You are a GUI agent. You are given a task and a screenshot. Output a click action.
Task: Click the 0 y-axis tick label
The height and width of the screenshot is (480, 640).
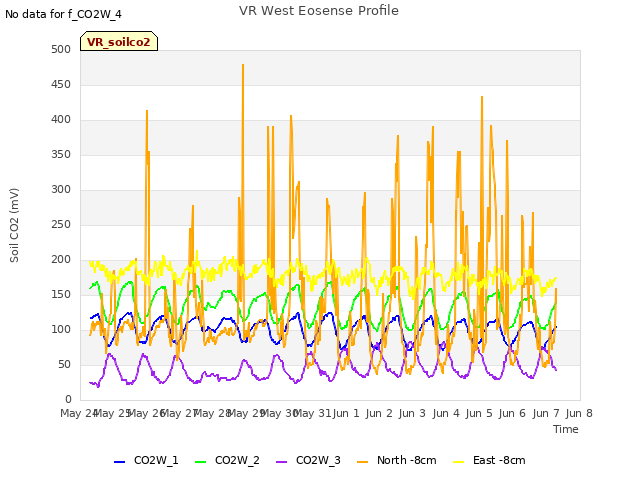pos(68,400)
